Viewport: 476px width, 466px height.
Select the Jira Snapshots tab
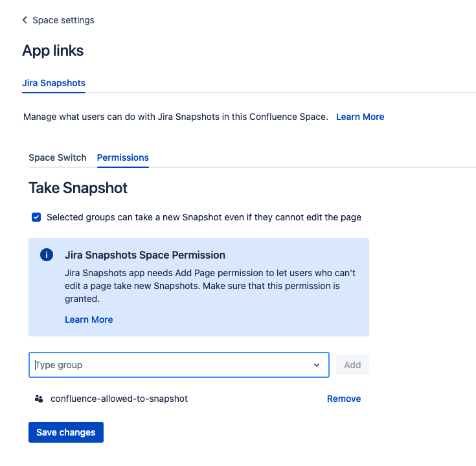click(x=54, y=83)
